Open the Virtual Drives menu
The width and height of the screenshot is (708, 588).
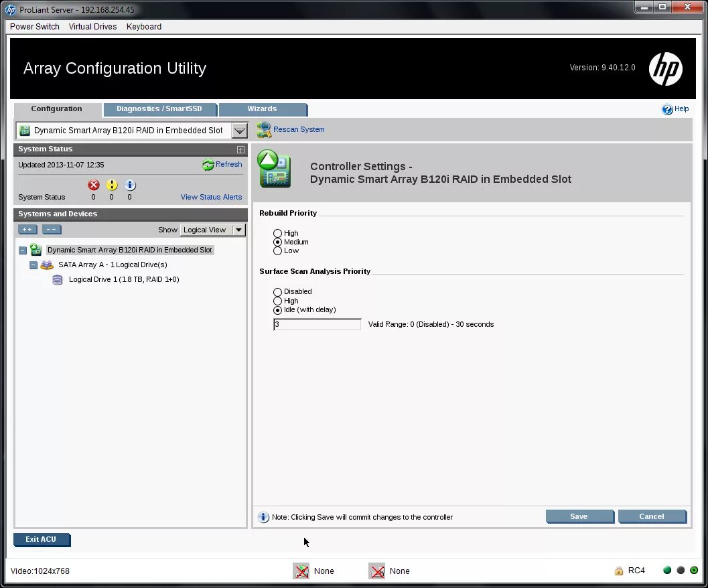pos(92,27)
